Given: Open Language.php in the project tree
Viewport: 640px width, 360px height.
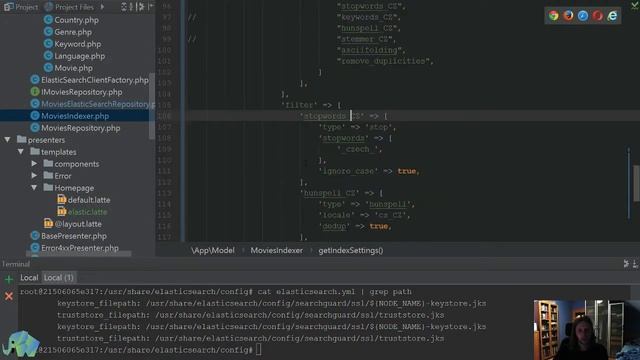Looking at the screenshot, I should pos(80,56).
